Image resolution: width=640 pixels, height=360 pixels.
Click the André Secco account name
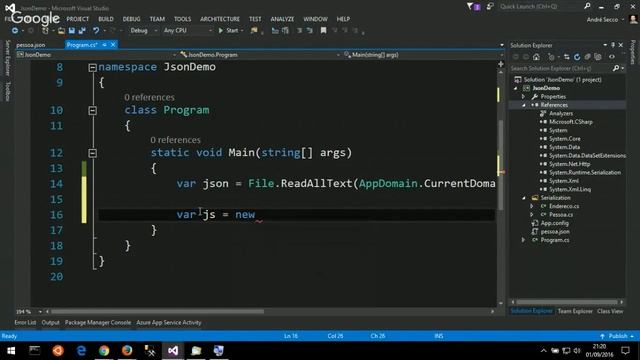[602, 19]
